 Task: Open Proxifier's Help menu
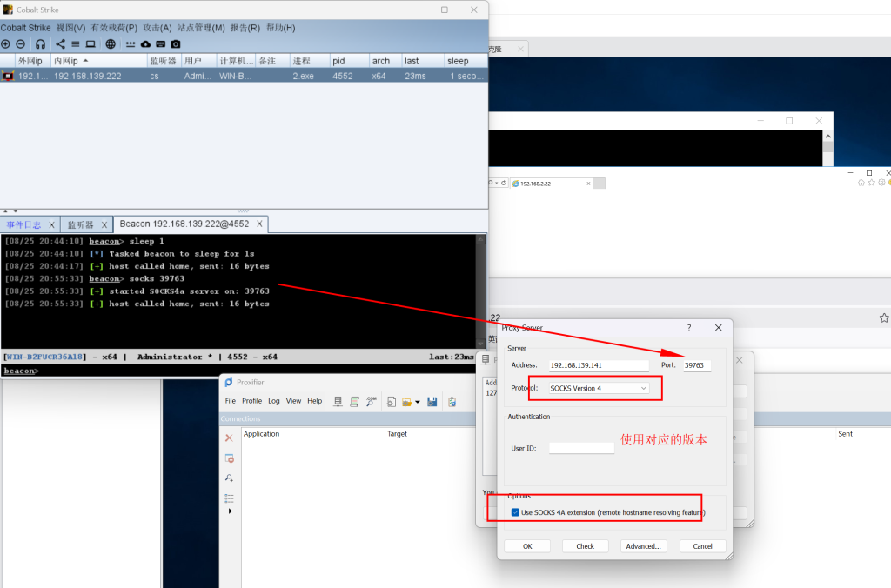(x=315, y=401)
